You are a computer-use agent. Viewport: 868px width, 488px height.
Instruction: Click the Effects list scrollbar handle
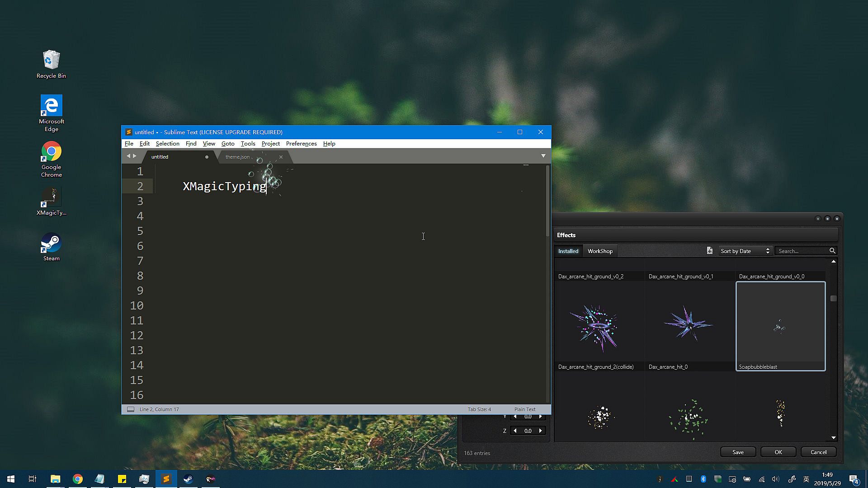pos(833,298)
